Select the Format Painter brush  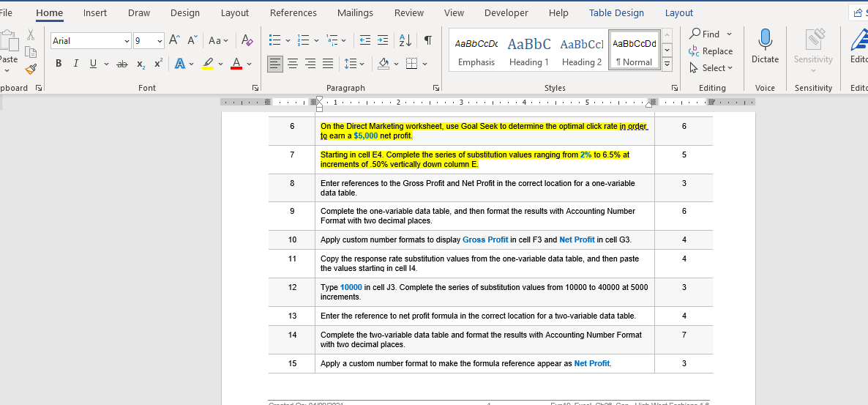(31, 70)
